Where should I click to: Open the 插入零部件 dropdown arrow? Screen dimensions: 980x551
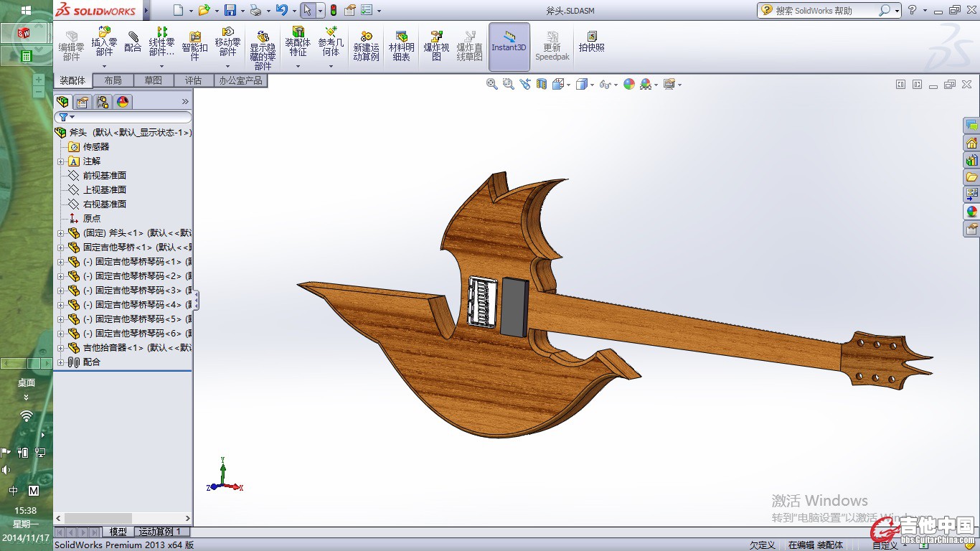105,66
